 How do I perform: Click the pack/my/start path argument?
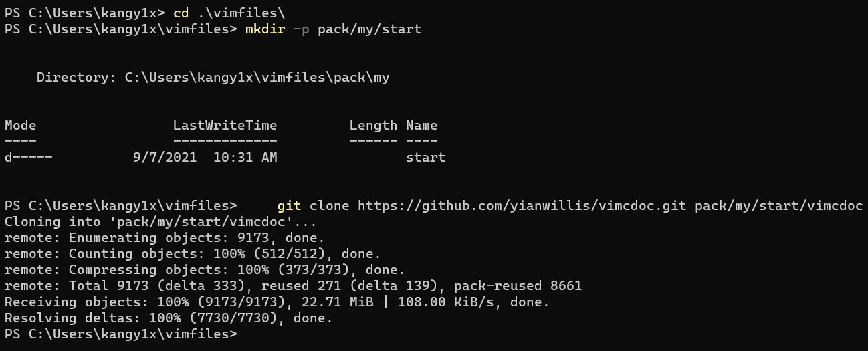(369, 29)
